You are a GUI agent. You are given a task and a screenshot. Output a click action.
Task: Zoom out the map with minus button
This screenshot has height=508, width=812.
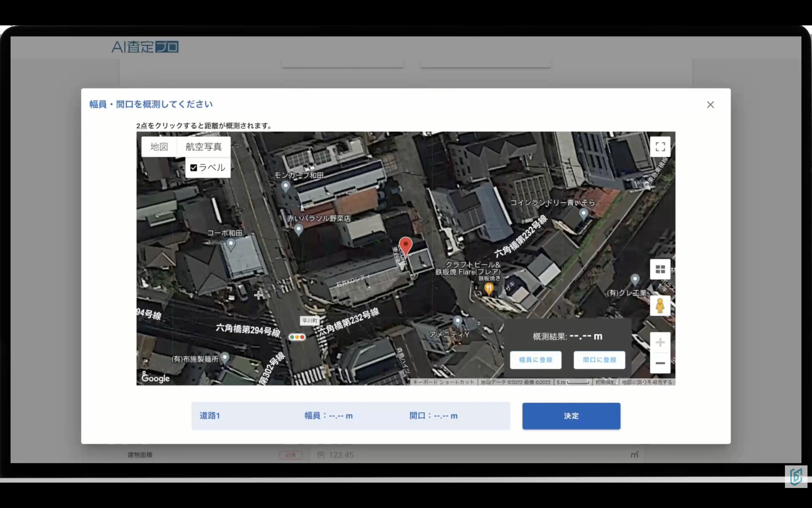[x=660, y=363]
